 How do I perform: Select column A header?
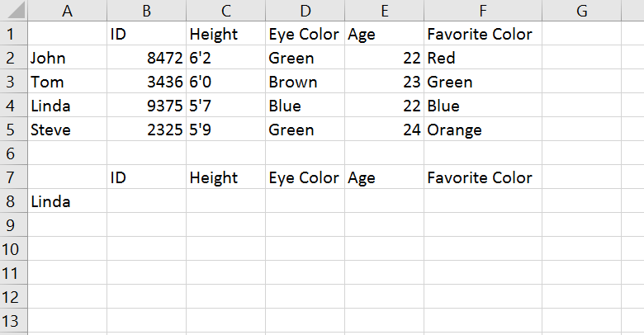[68, 10]
